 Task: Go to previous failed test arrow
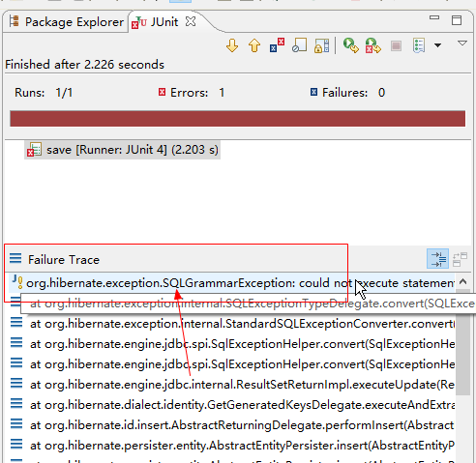(254, 45)
